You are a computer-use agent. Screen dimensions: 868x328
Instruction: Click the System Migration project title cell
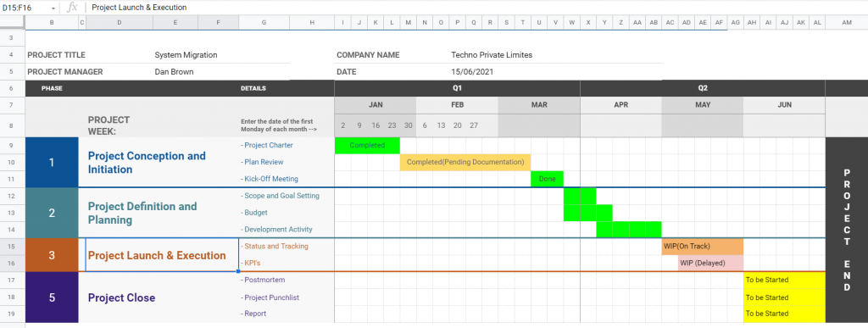point(186,55)
